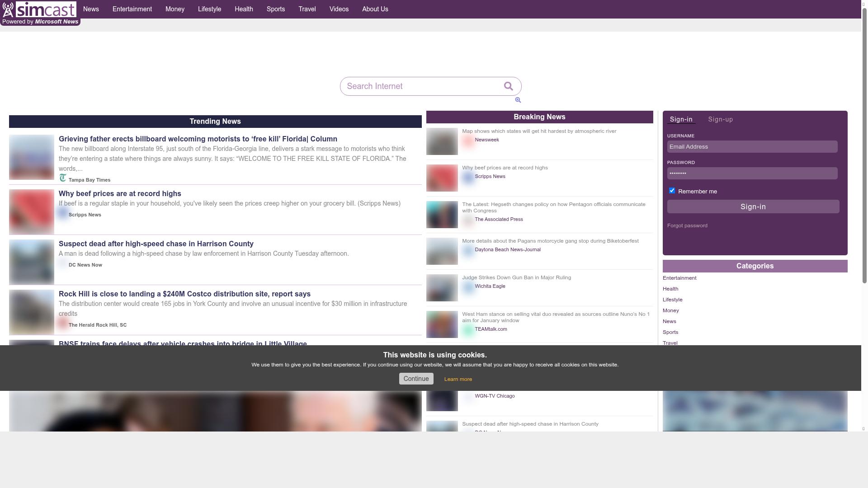Viewport: 868px width, 488px height.
Task: Open the Learn more cookies link
Action: [x=458, y=379]
